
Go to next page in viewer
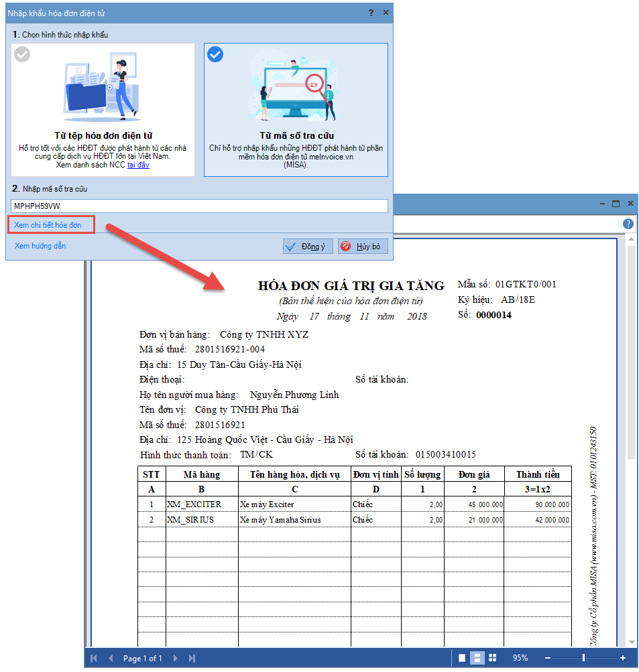175,659
